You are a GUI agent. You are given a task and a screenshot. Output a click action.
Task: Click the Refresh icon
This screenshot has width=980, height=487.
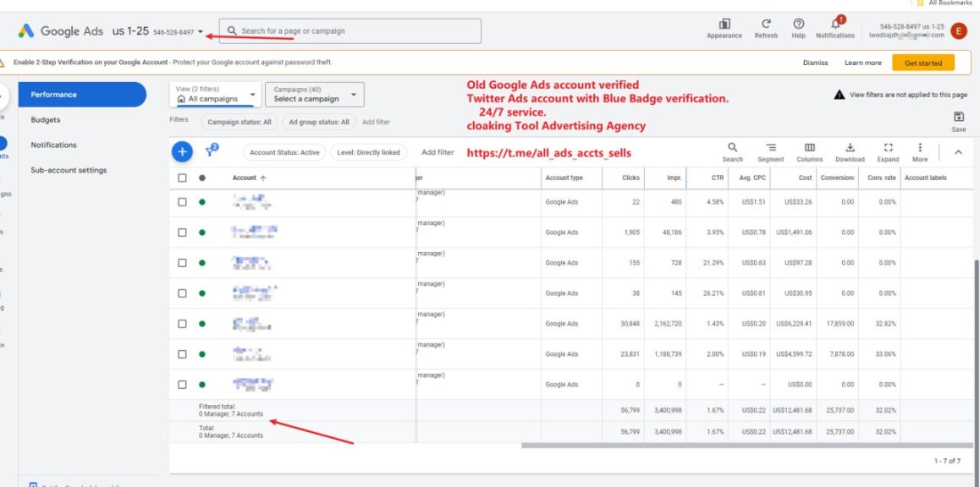(766, 24)
